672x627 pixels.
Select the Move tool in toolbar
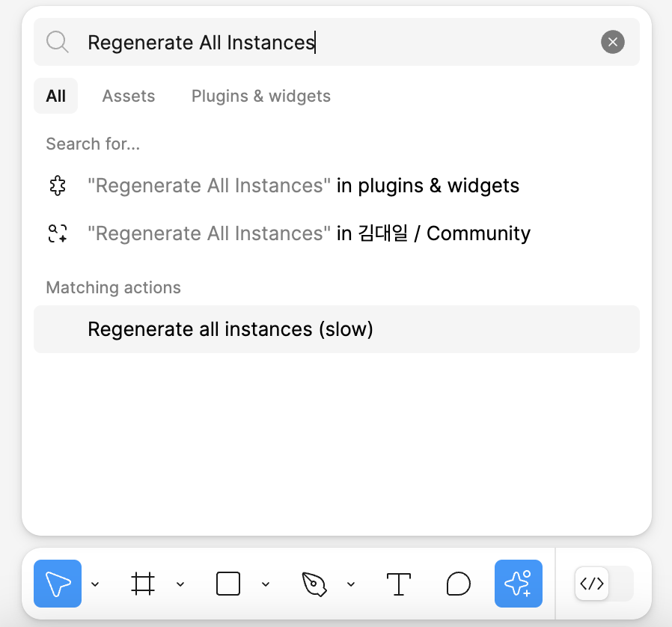click(x=58, y=584)
